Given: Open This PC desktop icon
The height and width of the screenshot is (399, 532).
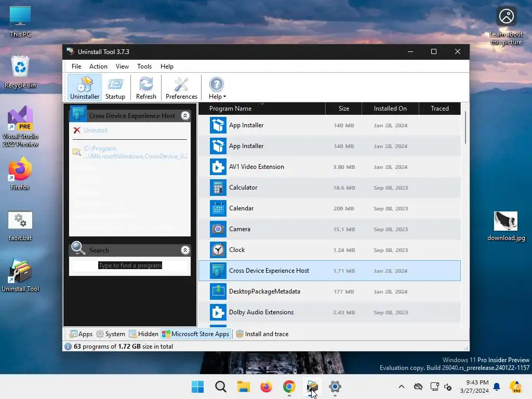Looking at the screenshot, I should click(20, 21).
